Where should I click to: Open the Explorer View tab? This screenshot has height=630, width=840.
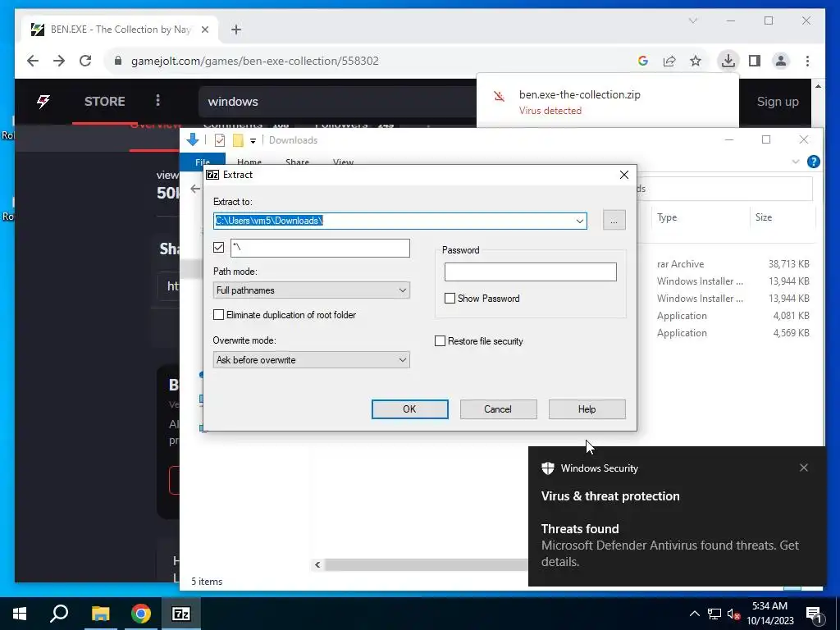[x=343, y=162]
